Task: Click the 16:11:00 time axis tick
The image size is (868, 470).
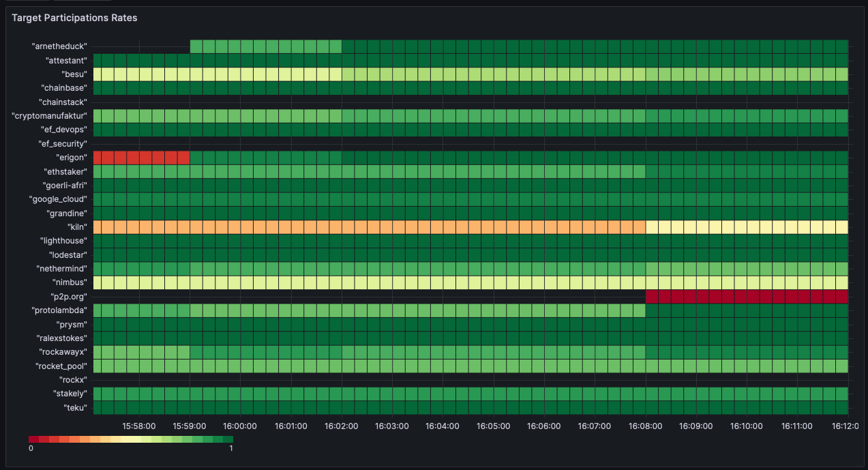Action: tap(796, 426)
